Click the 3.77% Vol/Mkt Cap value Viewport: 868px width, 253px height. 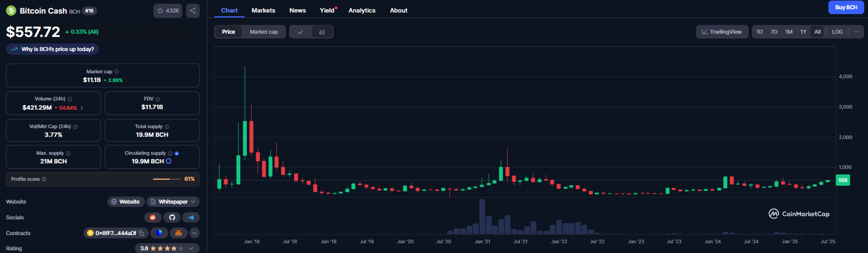point(53,135)
